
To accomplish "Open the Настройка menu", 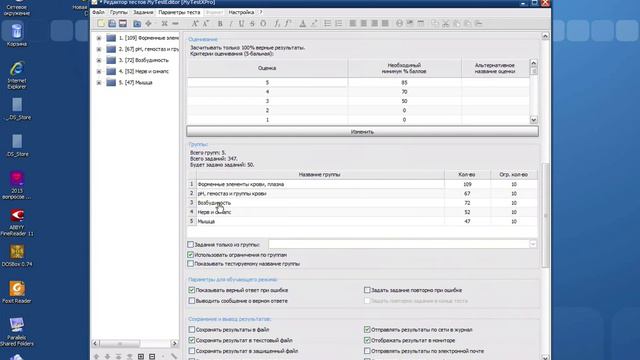I will click(241, 12).
